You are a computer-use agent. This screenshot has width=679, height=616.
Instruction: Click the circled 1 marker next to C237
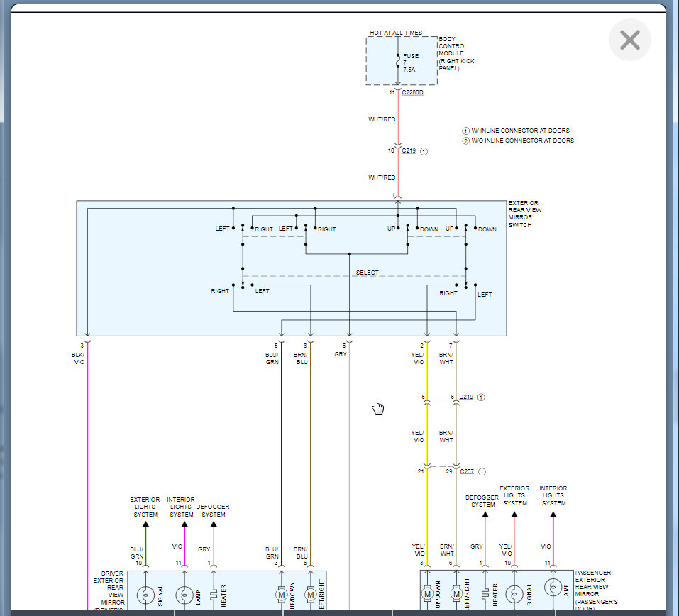click(482, 471)
